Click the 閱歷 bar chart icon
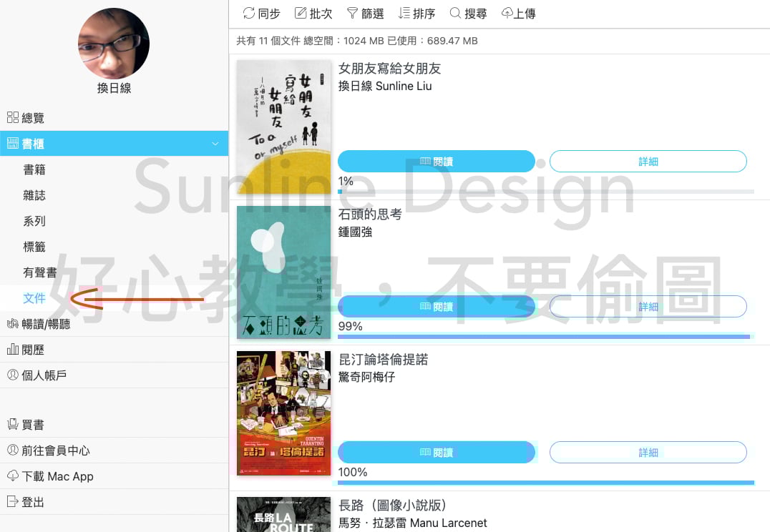 13,350
